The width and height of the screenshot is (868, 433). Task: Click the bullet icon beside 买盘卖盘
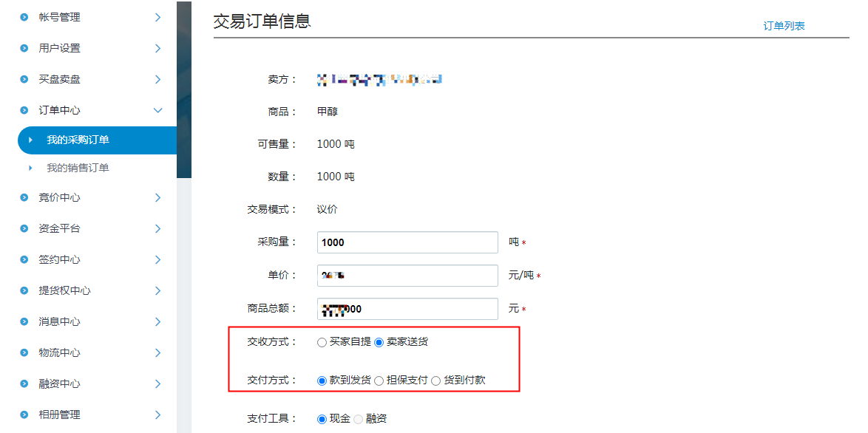tap(24, 79)
